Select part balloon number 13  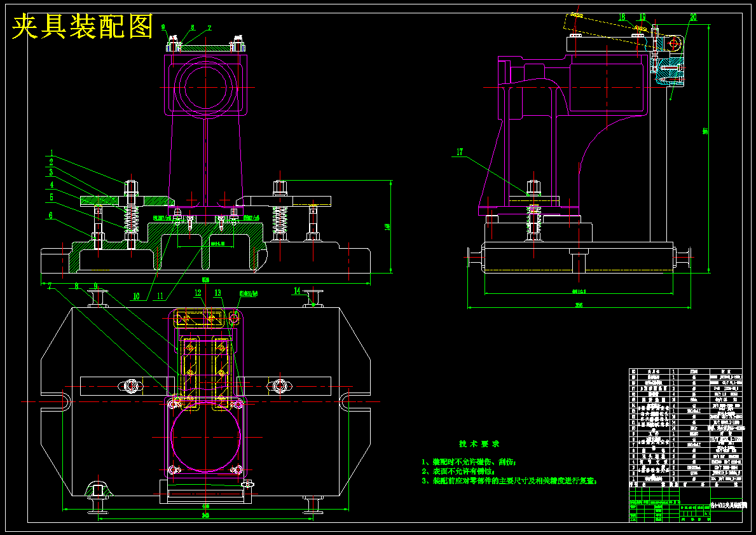pyautogui.click(x=218, y=293)
